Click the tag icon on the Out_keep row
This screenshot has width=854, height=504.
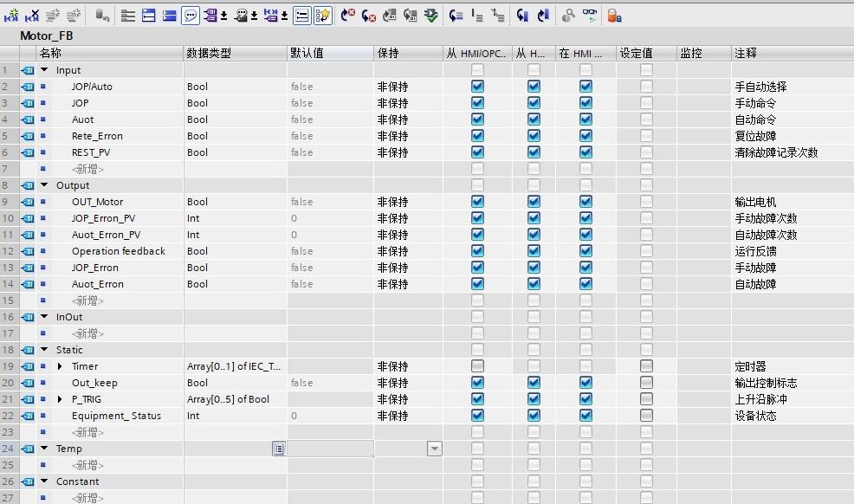27,383
